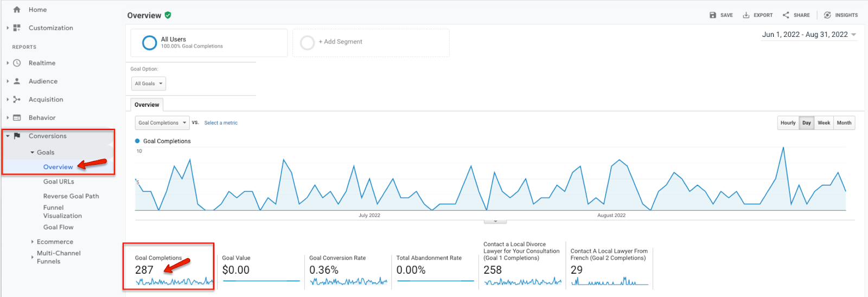Click the Realtime clock icon
868x297 pixels.
(x=17, y=63)
